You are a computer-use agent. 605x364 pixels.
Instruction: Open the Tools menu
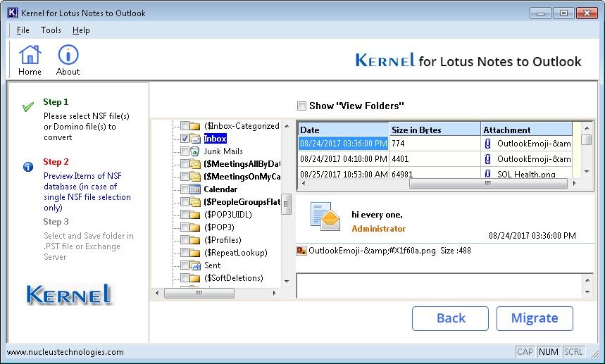(x=51, y=30)
